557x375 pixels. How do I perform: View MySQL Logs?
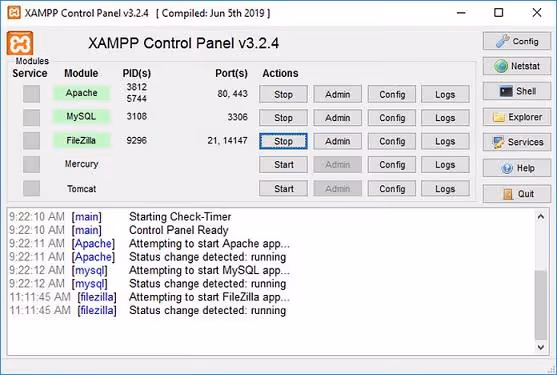445,118
